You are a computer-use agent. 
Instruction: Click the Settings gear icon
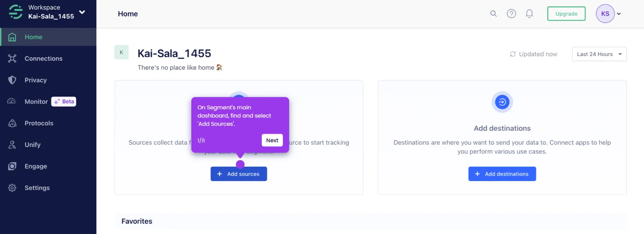click(x=12, y=188)
